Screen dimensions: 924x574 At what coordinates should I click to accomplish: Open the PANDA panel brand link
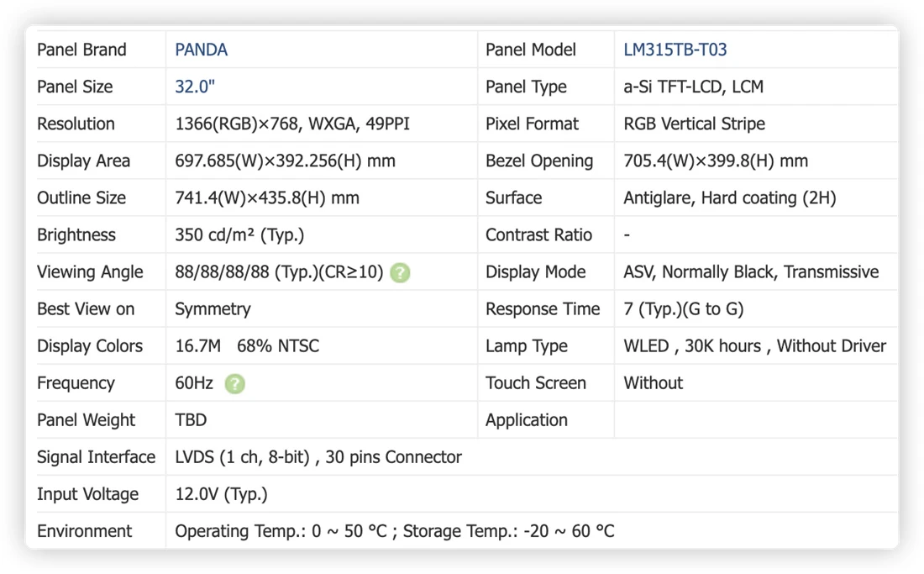click(x=201, y=50)
